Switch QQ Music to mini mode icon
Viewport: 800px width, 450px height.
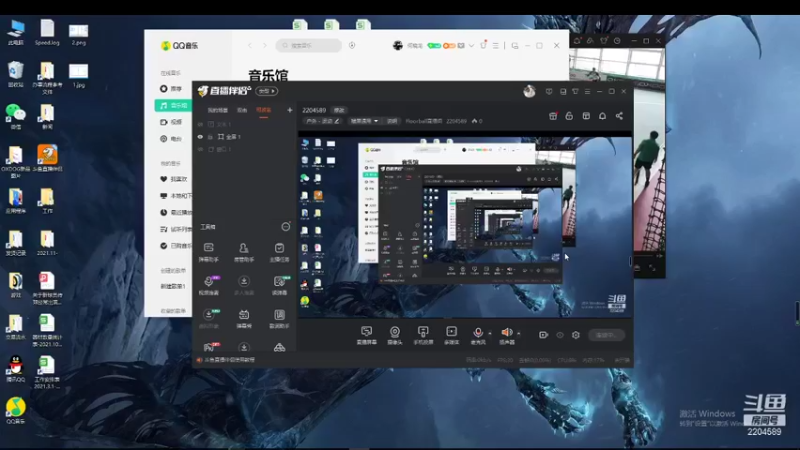click(x=515, y=45)
